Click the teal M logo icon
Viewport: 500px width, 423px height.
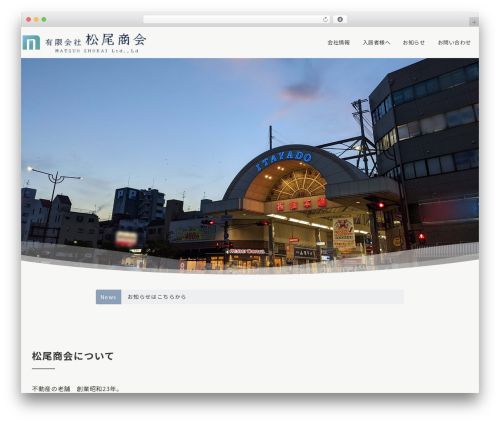pyautogui.click(x=31, y=43)
